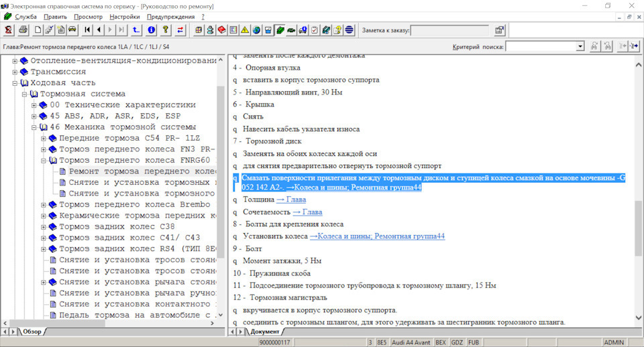644x347 pixels.
Task: Open the Настройки menu
Action: coord(125,17)
